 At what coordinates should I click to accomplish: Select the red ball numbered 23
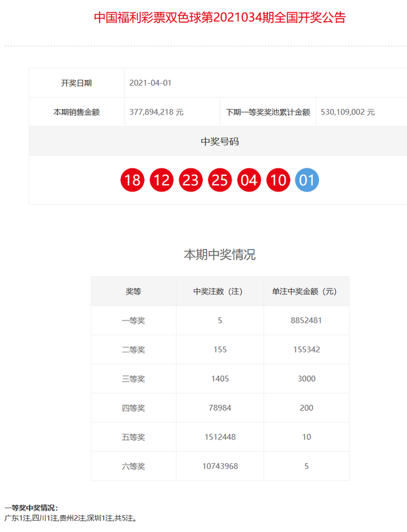click(x=190, y=181)
